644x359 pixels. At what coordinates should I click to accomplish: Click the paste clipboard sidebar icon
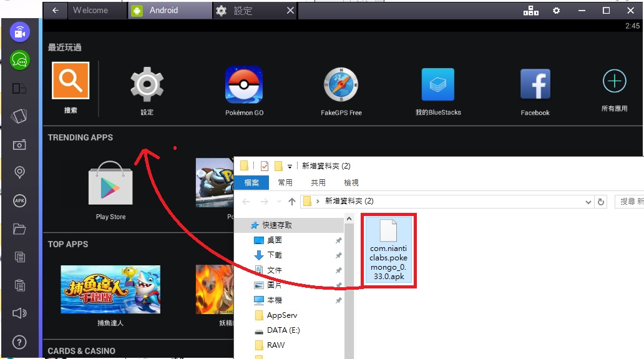(x=20, y=285)
